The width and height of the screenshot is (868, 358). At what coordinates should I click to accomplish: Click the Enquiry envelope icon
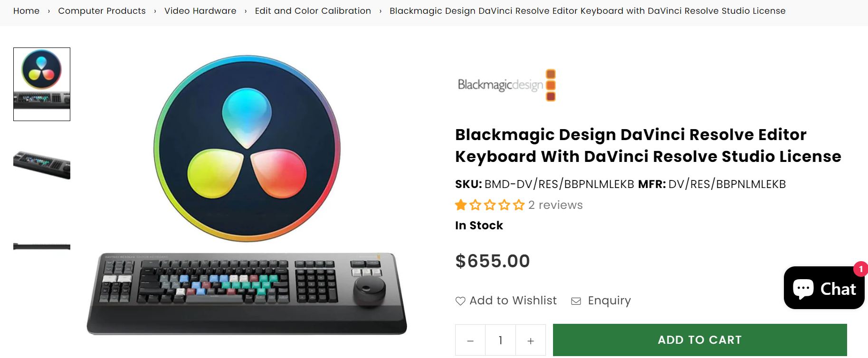(576, 301)
